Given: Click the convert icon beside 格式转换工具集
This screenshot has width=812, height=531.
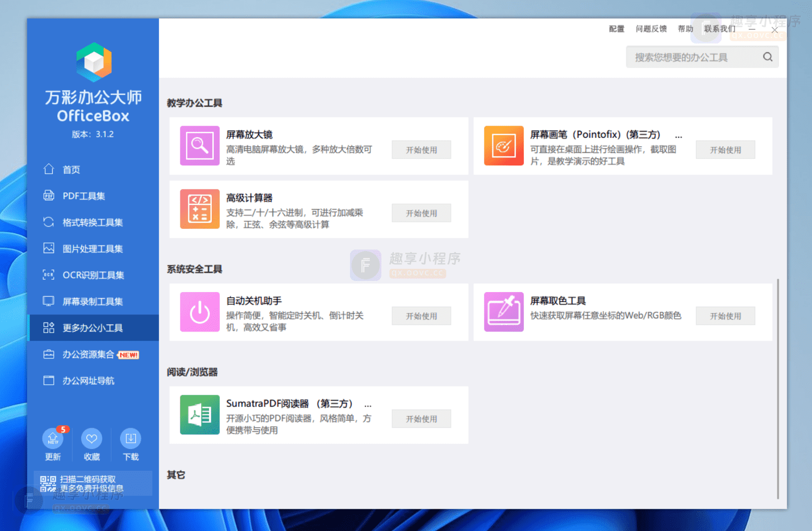Looking at the screenshot, I should pyautogui.click(x=49, y=222).
